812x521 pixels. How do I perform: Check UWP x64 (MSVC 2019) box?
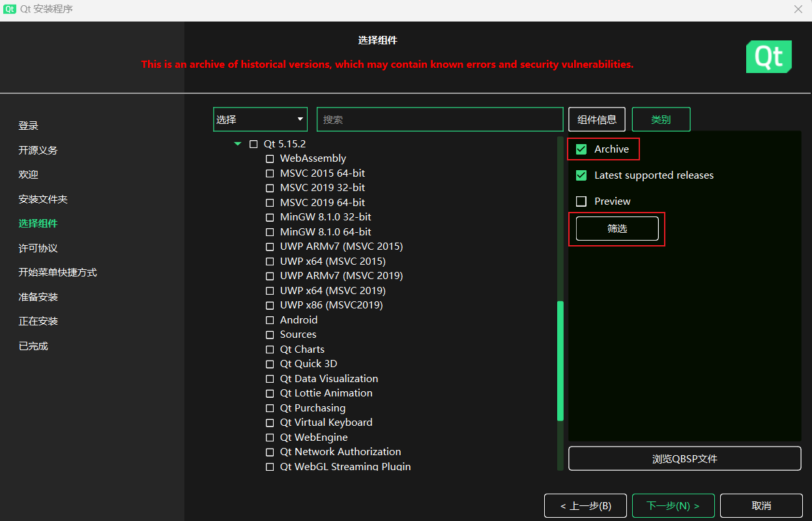tap(270, 291)
